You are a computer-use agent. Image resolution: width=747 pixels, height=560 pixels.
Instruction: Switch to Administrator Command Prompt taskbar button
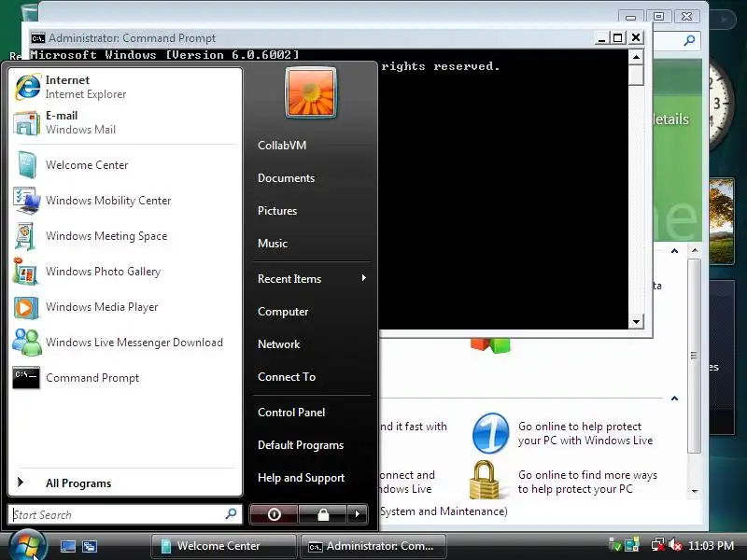[373, 546]
